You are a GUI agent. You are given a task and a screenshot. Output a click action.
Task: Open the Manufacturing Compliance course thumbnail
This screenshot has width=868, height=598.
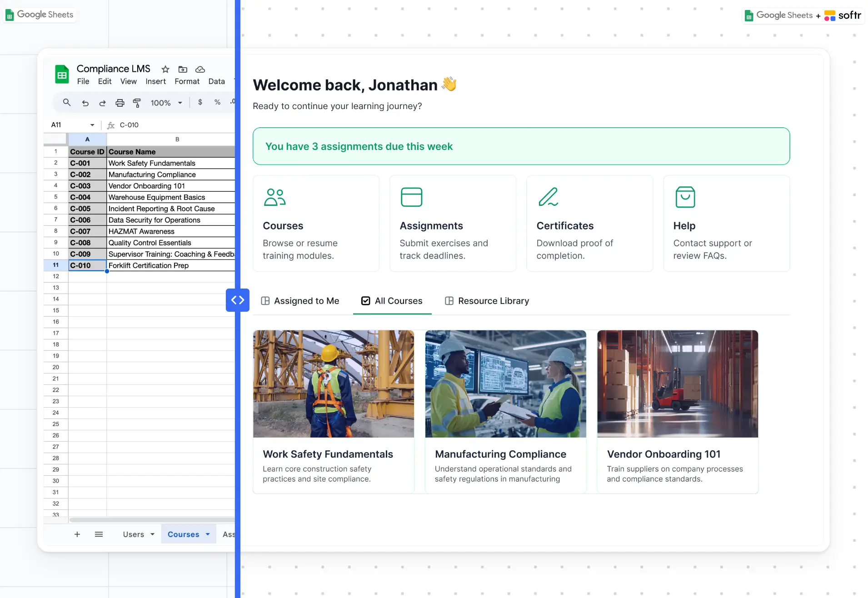[505, 384]
